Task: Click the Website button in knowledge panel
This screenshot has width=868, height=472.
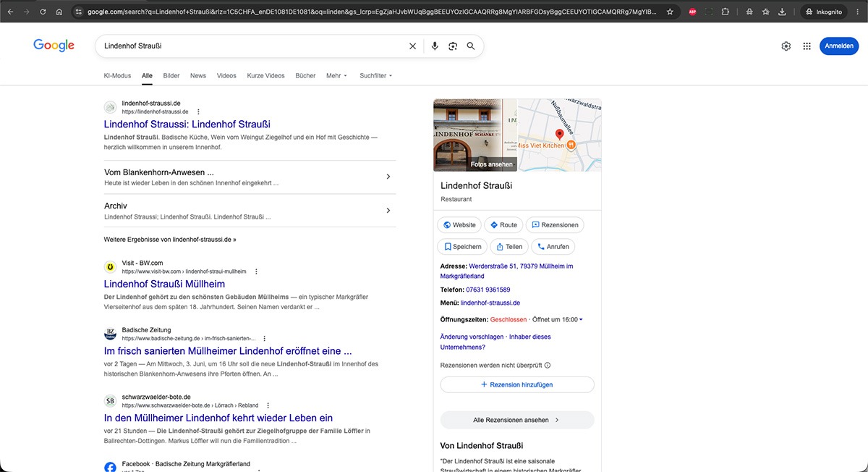Action: tap(459, 225)
